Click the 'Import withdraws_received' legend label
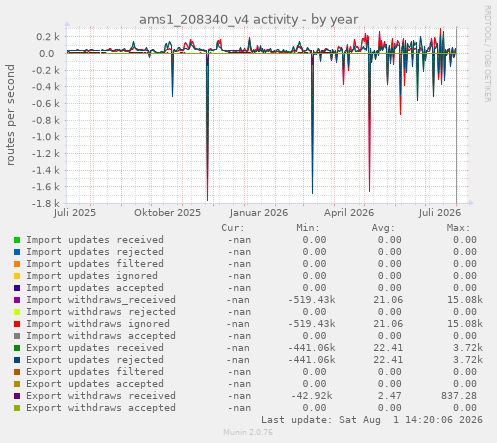The image size is (497, 443). (101, 300)
